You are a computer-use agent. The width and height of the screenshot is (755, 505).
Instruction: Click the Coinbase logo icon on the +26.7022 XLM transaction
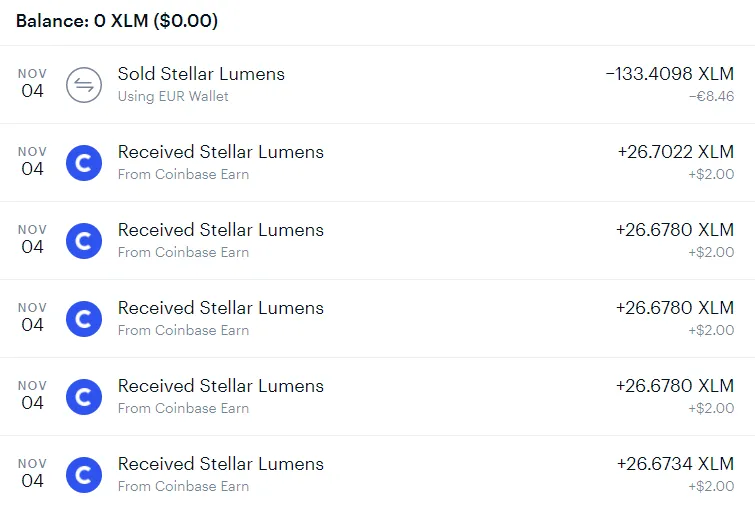84,163
